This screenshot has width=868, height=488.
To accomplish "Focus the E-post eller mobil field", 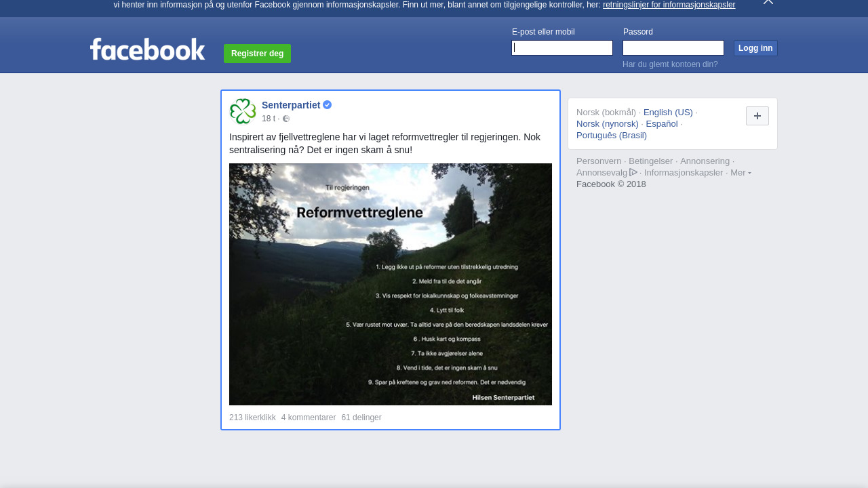I will tap(562, 47).
